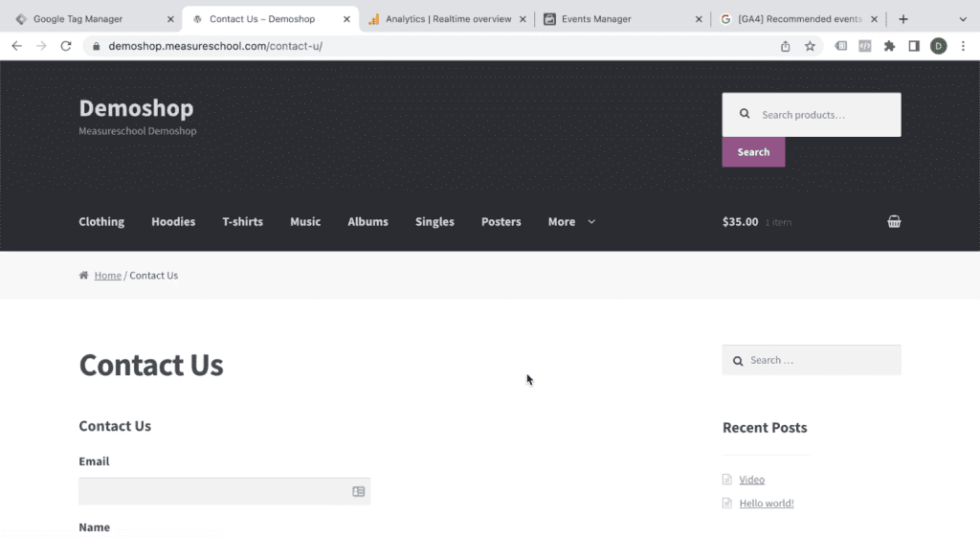980x538 pixels.
Task: Switch to GA4 Recommended events tab
Action: [x=799, y=19]
